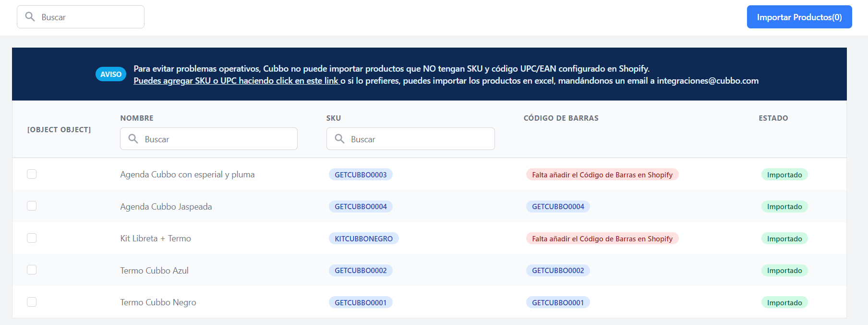Focus the Nombre column Buscar field
The image size is (868, 325).
(209, 139)
